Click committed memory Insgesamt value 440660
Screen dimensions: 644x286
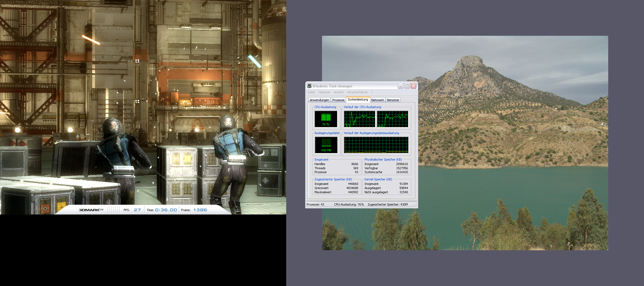(353, 184)
